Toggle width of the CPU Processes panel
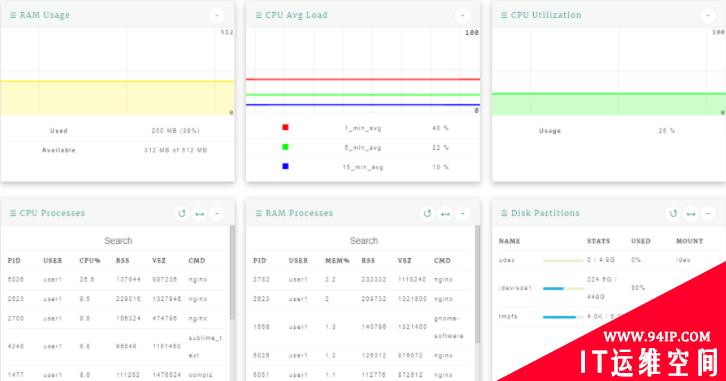The width and height of the screenshot is (726, 381). pyautogui.click(x=200, y=213)
